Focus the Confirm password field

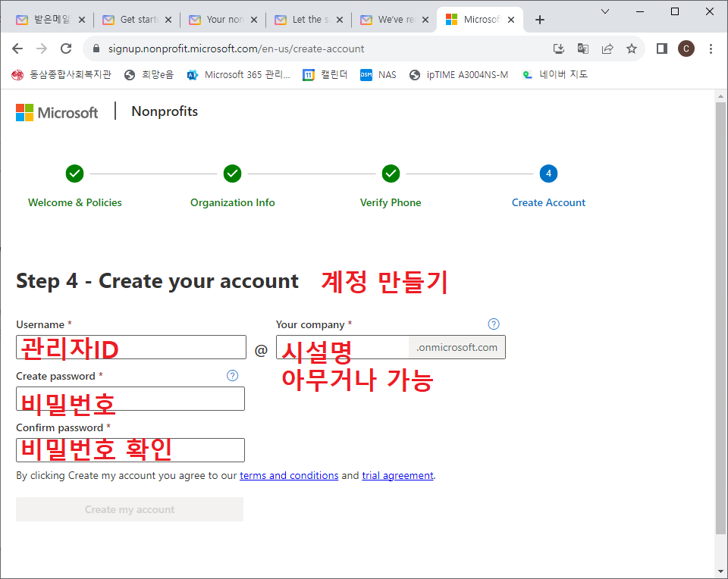point(130,450)
